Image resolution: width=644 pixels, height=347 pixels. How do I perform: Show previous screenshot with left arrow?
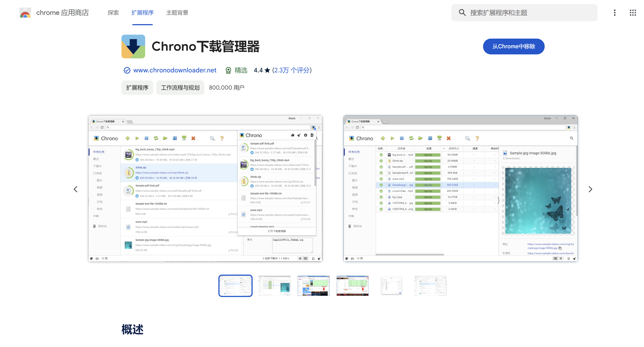[75, 189]
